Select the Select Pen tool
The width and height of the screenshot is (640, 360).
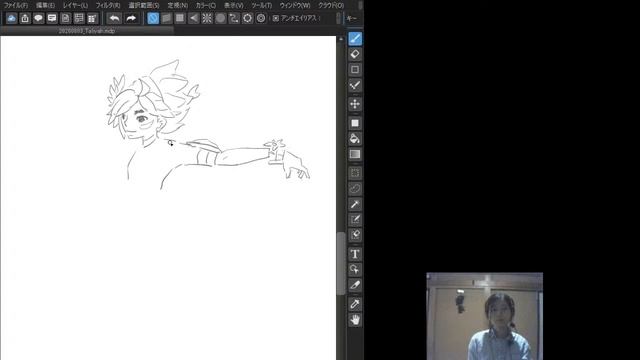pyautogui.click(x=355, y=220)
